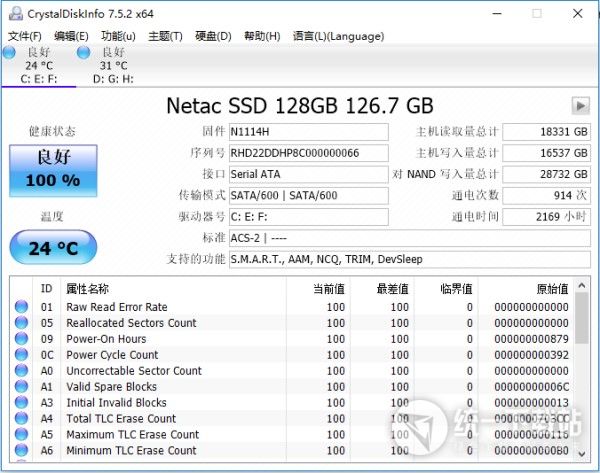Viewport: 600px width, 473px height.
Task: Click status orb for Valid Spare Blocks
Action: 21,387
